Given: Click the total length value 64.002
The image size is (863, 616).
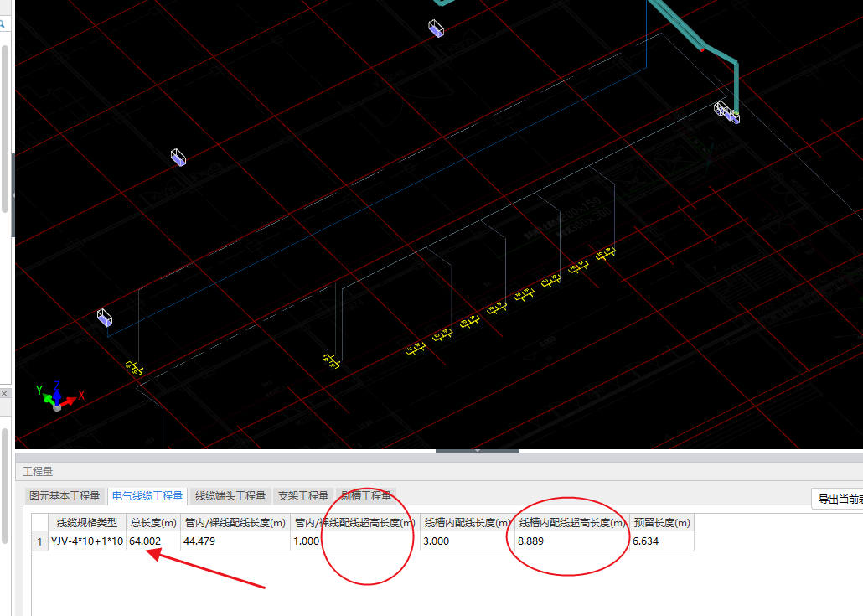Looking at the screenshot, I should click(153, 541).
